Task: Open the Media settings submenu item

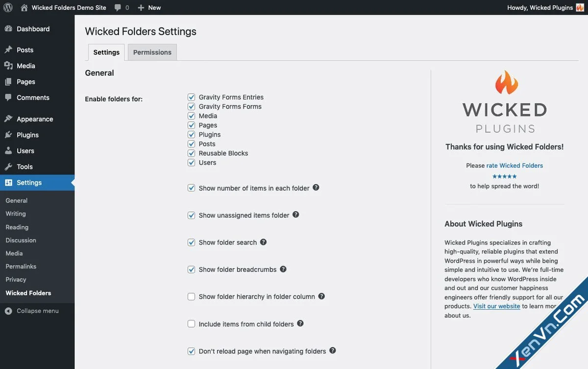Action: pyautogui.click(x=14, y=253)
